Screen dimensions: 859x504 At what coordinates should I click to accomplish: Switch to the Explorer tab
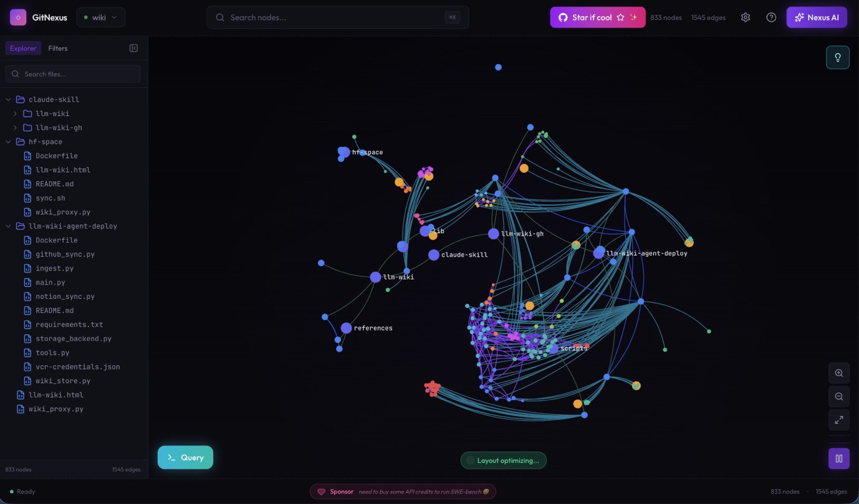23,48
